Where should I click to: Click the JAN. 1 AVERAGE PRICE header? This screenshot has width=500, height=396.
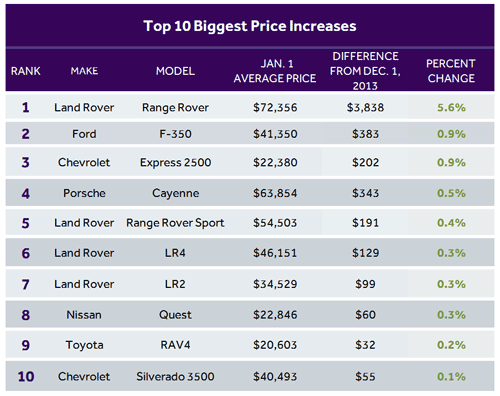click(275, 71)
